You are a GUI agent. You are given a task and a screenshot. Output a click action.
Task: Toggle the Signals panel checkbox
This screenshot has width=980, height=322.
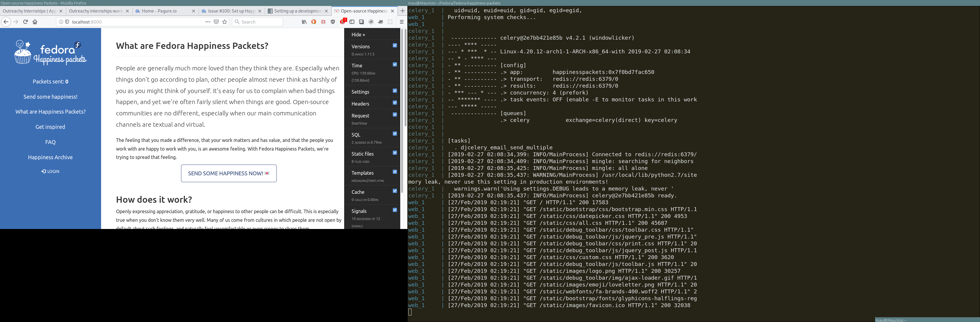coord(395,210)
